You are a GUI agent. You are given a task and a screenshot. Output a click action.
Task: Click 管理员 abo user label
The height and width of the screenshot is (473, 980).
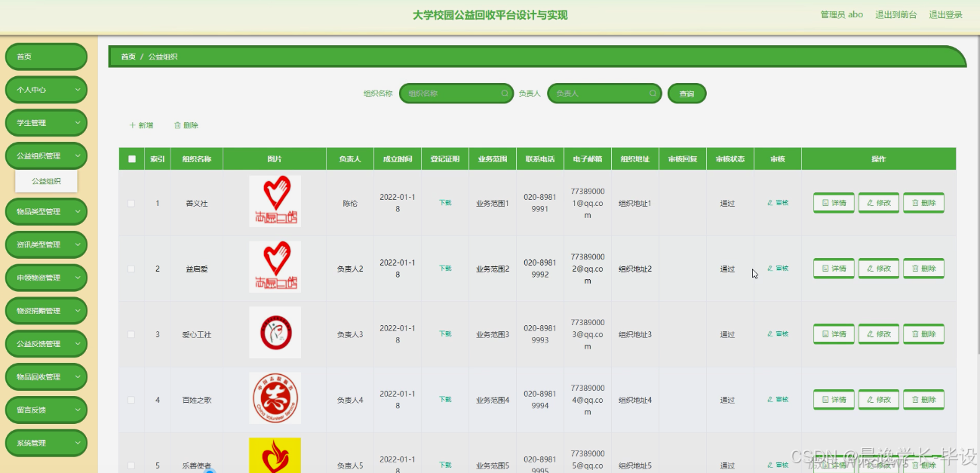tap(841, 14)
